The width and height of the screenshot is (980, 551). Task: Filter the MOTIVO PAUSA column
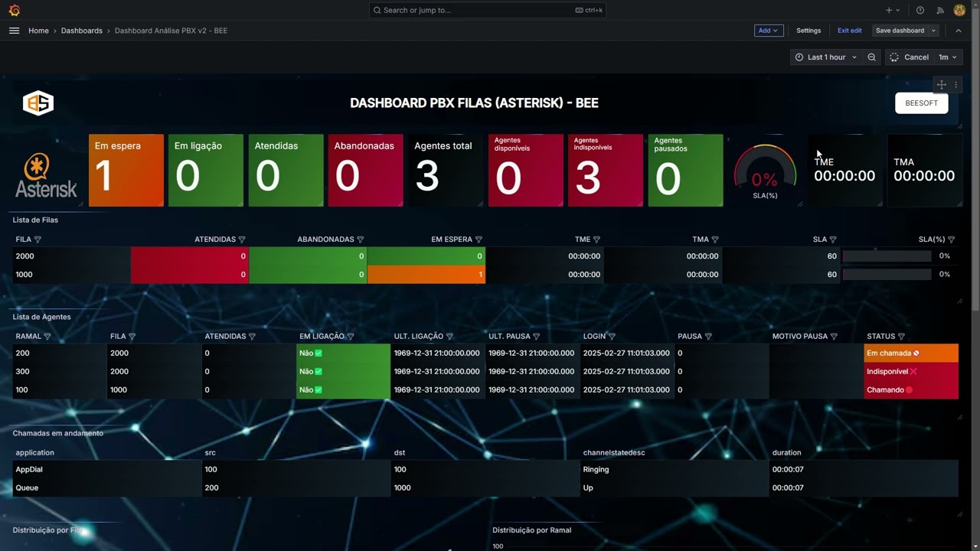pos(834,337)
